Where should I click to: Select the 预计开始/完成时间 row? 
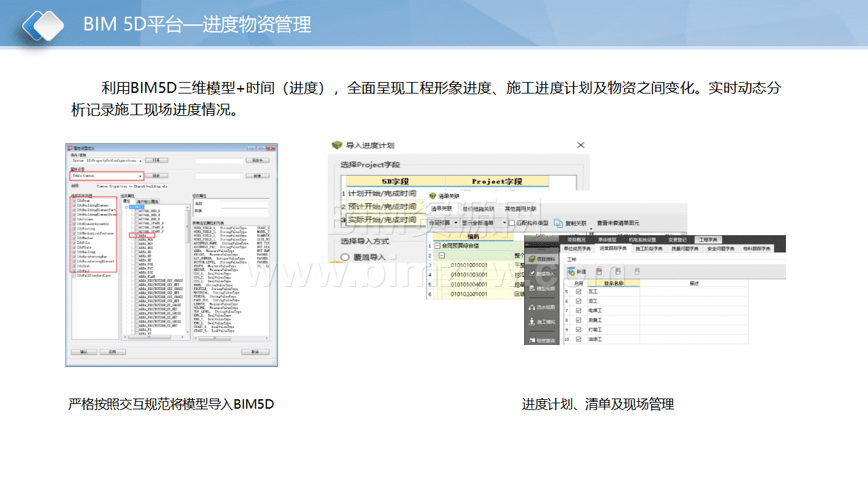(382, 207)
